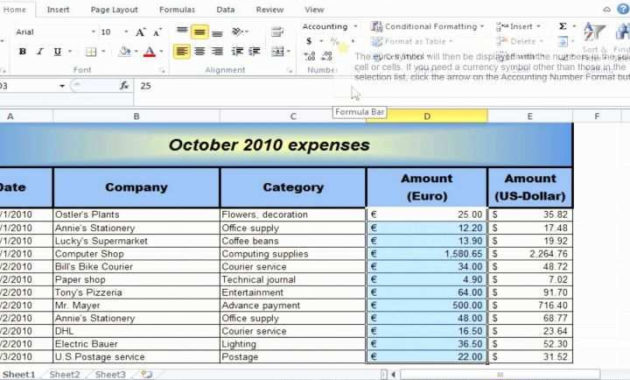Open the Font dialog launcher

click(162, 70)
